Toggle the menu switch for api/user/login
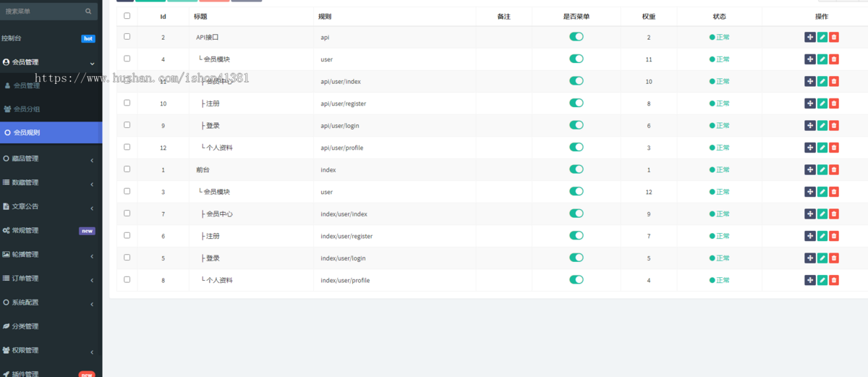 tap(576, 125)
